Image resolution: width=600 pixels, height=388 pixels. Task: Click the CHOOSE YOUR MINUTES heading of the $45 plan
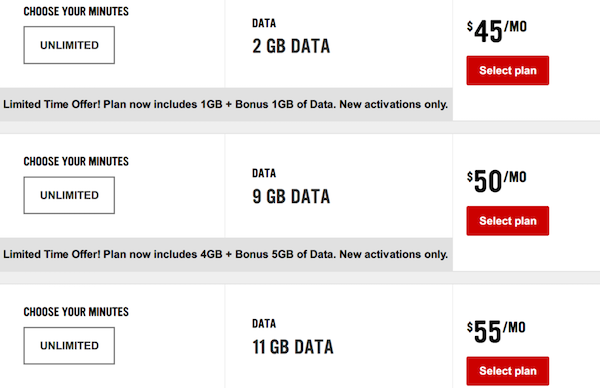pos(76,11)
